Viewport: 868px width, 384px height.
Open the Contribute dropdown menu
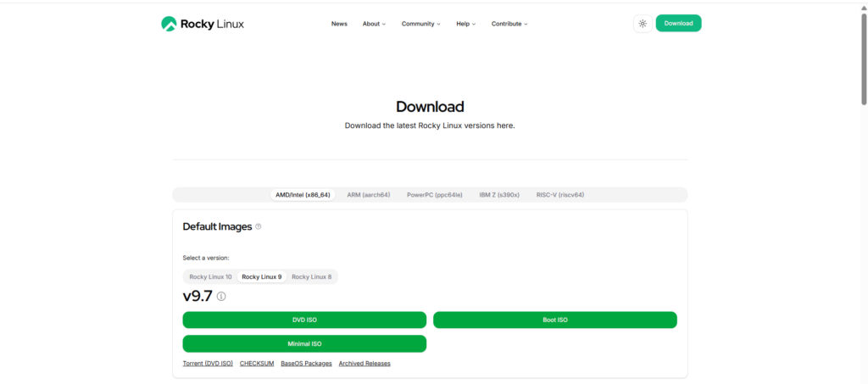[509, 24]
